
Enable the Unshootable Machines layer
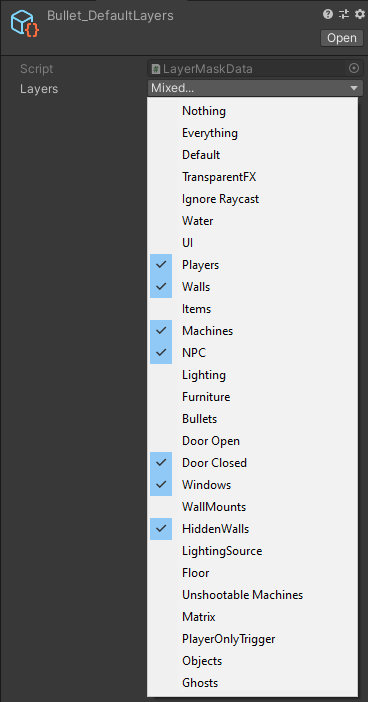tap(253, 595)
